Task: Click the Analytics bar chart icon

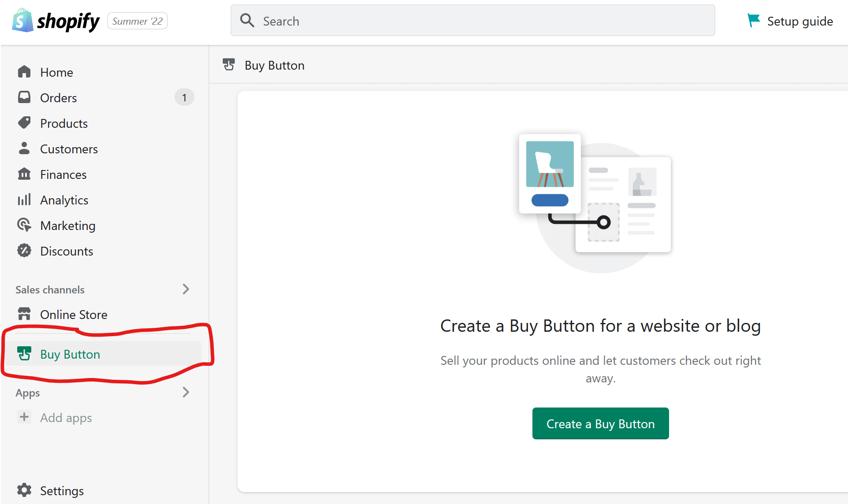Action: tap(24, 200)
